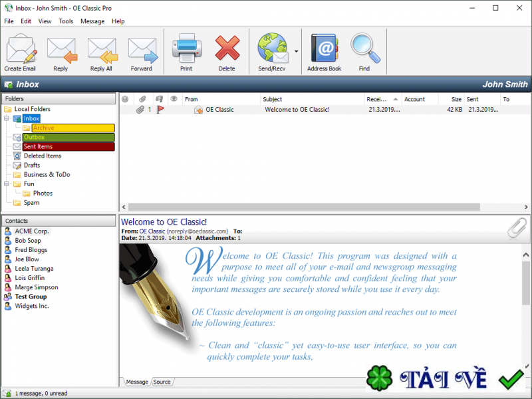Viewport: 532px width, 399px height.
Task: Sort by priority column icon
Action: pyautogui.click(x=125, y=99)
